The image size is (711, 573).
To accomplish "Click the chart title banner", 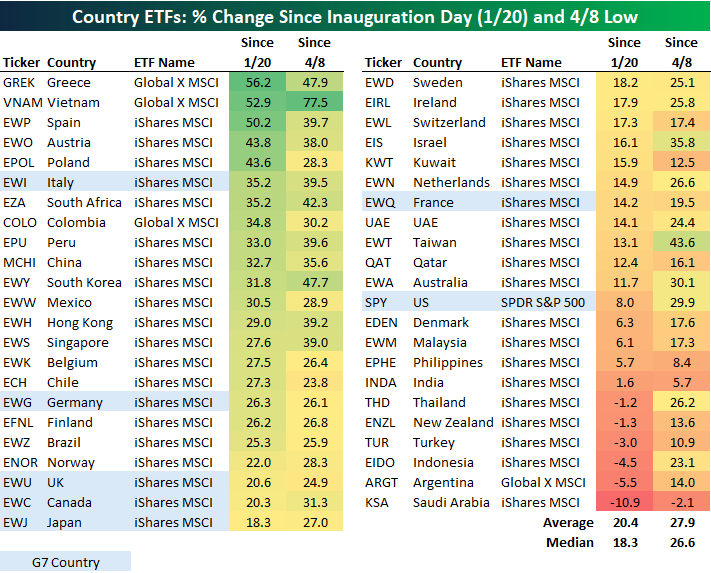I will click(x=355, y=17).
